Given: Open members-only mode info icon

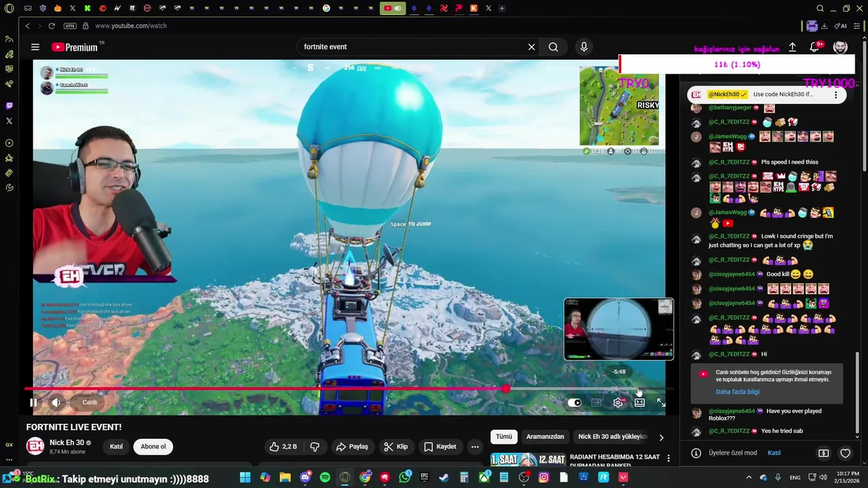Looking at the screenshot, I should [696, 453].
